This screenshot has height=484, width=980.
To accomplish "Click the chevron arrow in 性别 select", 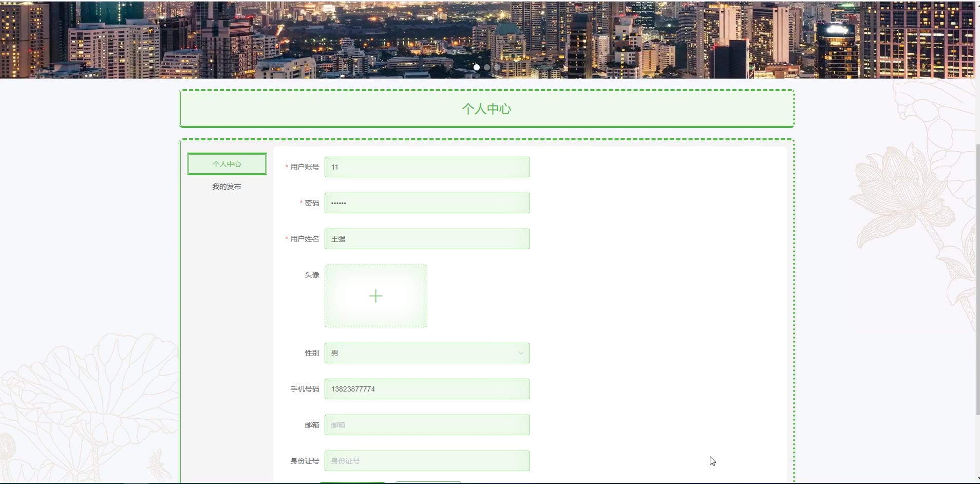I will (x=521, y=353).
